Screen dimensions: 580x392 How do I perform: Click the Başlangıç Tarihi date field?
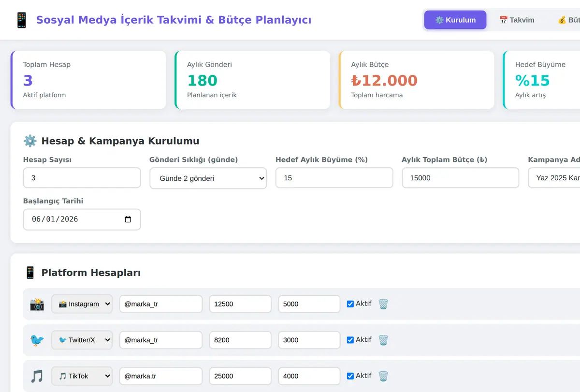pos(82,219)
